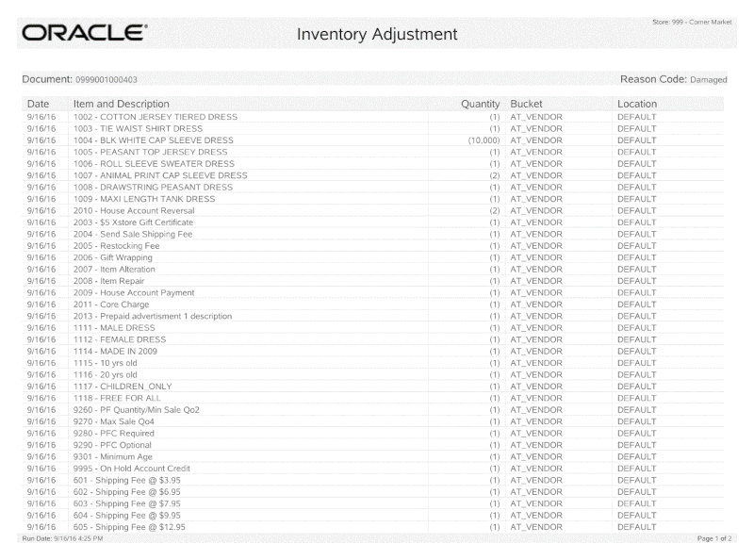This screenshot has width=754, height=560.
Task: Select row 1007 - ANIMAL PRINT CAP SLEEVE DRESS
Action: click(x=372, y=175)
